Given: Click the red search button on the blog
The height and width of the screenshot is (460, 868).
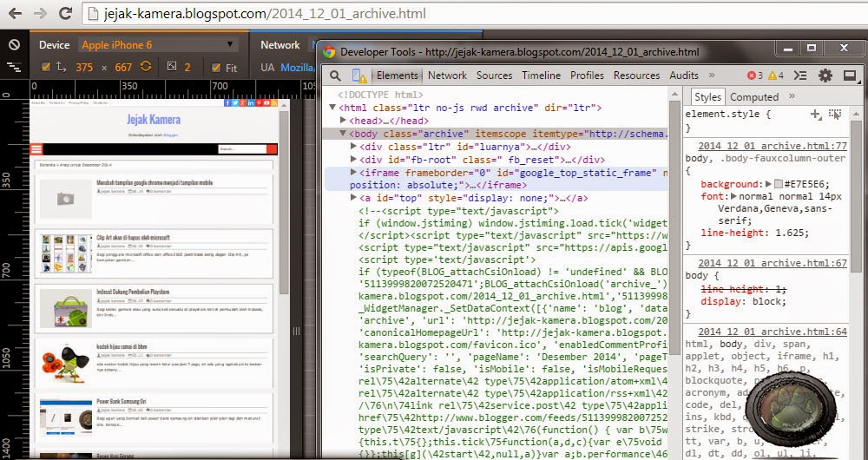Looking at the screenshot, I should click(272, 149).
